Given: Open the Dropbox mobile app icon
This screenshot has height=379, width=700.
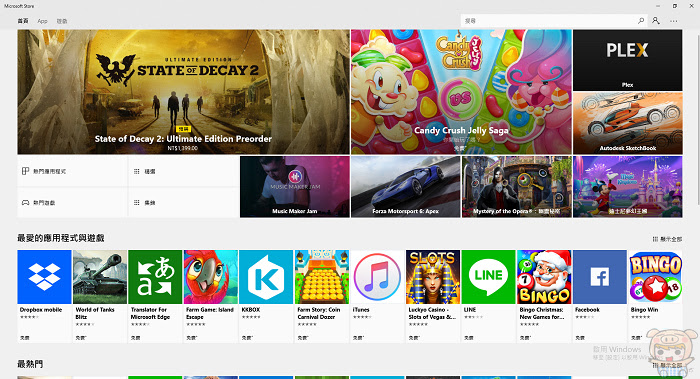Looking at the screenshot, I should click(44, 277).
